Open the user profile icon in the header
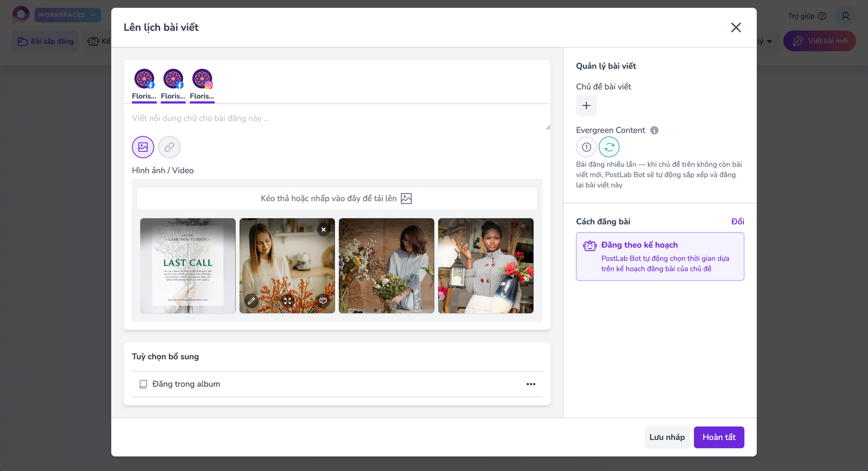The image size is (868, 471). [x=845, y=16]
